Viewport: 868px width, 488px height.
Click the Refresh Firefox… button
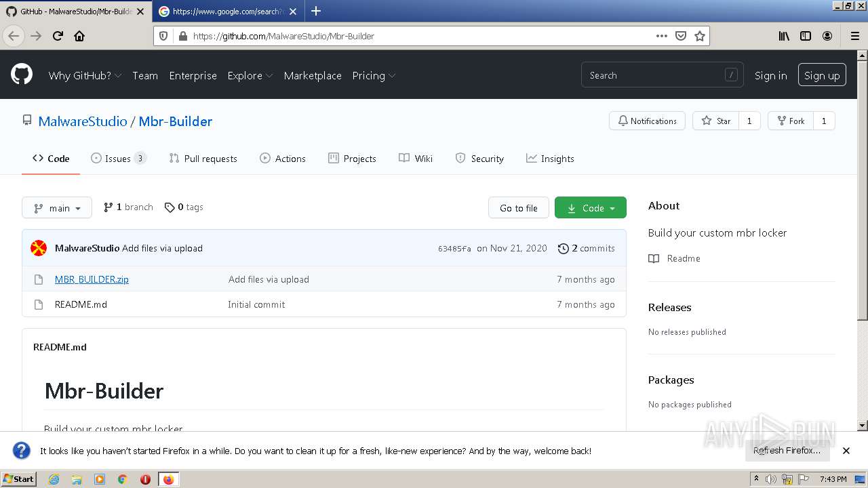[x=787, y=451]
